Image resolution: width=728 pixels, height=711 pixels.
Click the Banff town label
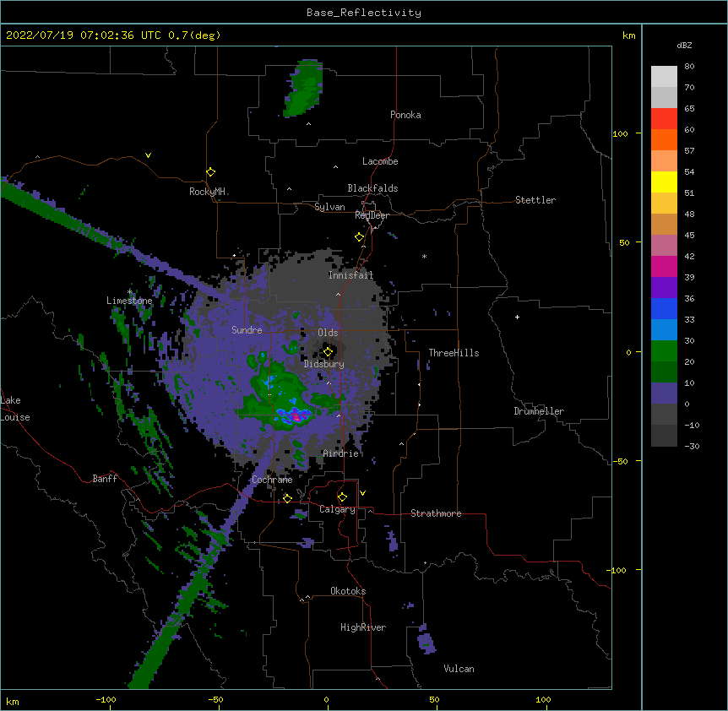[x=105, y=479]
